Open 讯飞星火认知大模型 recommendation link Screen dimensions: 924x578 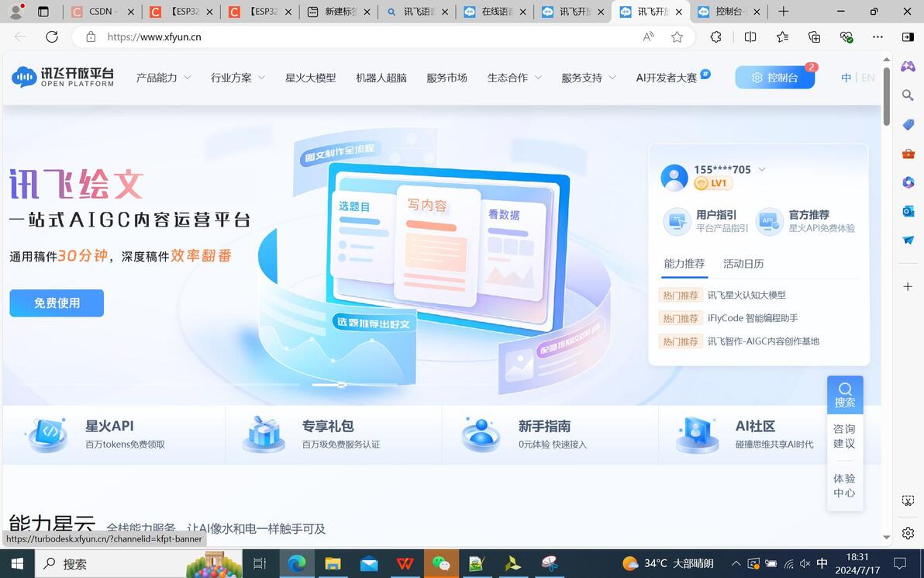coord(746,295)
